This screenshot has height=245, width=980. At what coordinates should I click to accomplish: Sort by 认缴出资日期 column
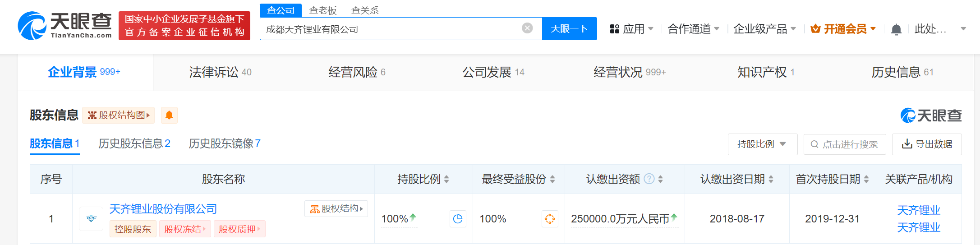(x=771, y=179)
